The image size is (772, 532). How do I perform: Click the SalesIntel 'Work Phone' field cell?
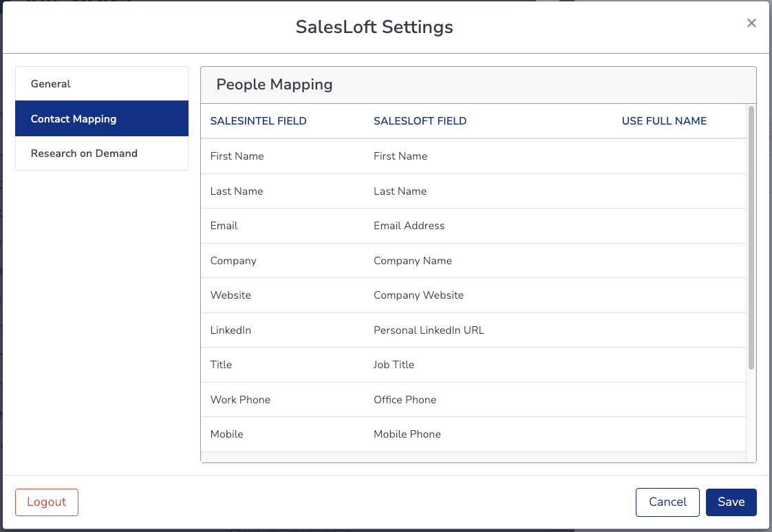coord(240,399)
